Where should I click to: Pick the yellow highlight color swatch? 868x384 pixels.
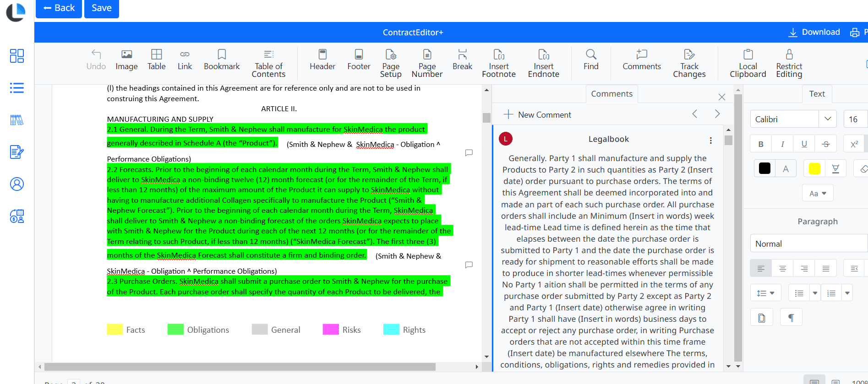814,168
